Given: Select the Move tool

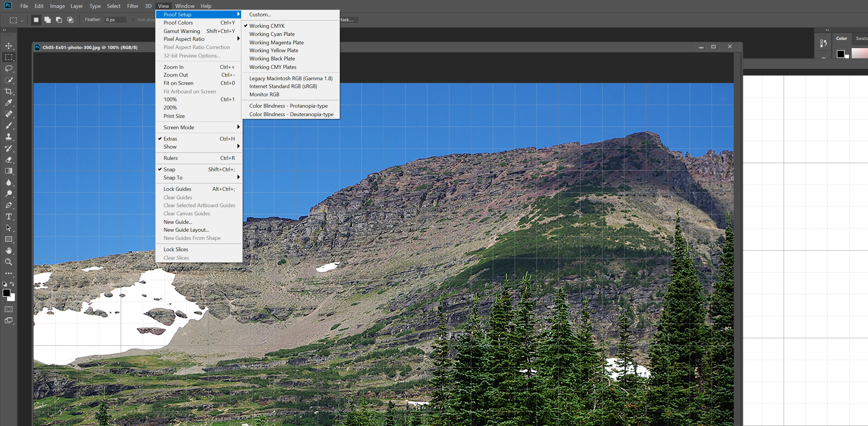Looking at the screenshot, I should tap(9, 46).
